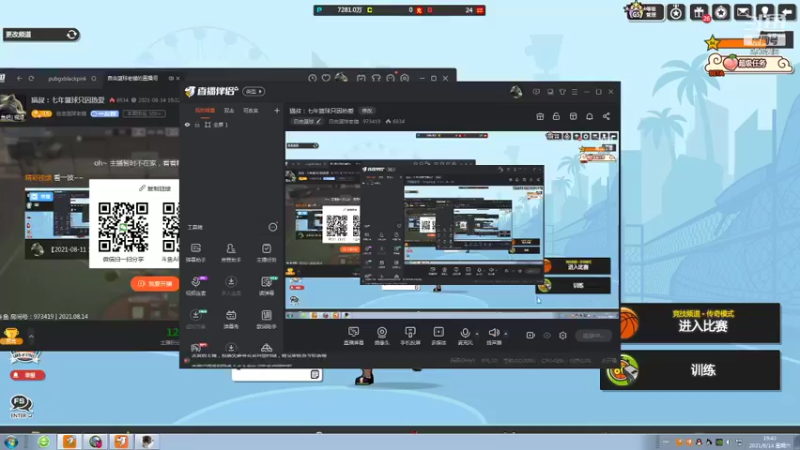Viewport: 800px width, 450px height.
Task: Open the green browser icon on taskbar
Action: coord(44,441)
